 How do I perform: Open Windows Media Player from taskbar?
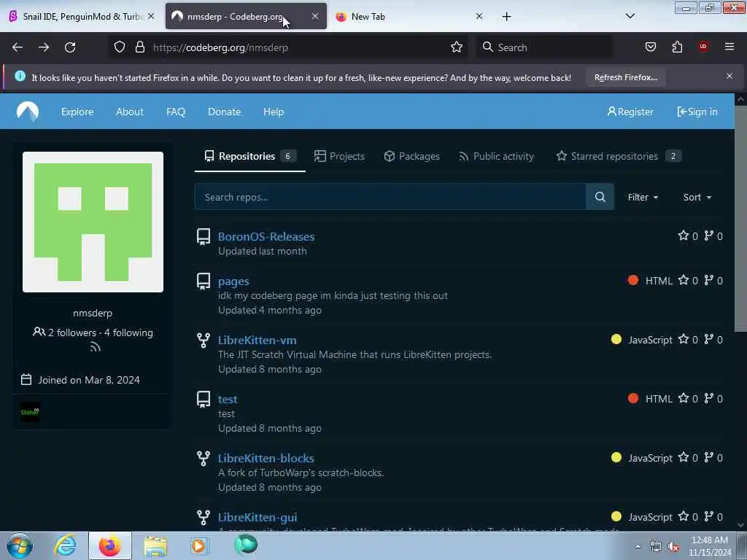coord(199,545)
